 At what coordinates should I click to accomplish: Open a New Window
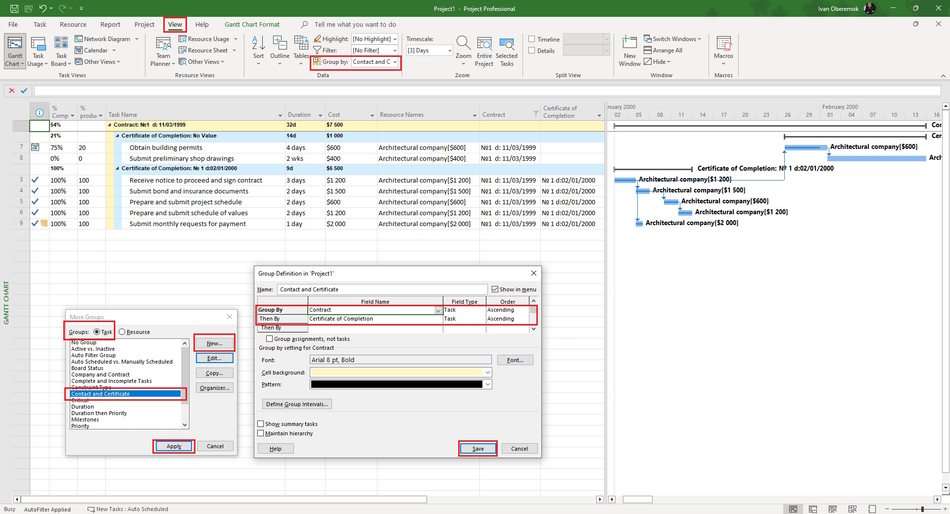pyautogui.click(x=629, y=51)
